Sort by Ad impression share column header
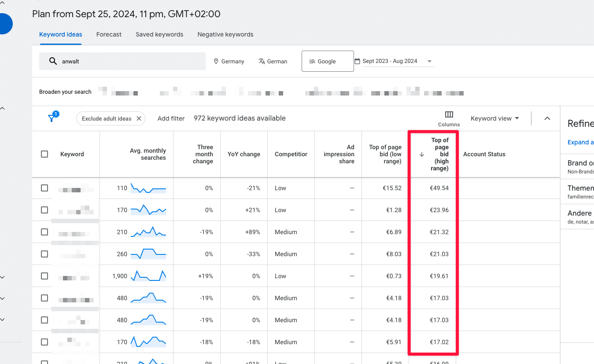The width and height of the screenshot is (594, 364). click(x=339, y=154)
